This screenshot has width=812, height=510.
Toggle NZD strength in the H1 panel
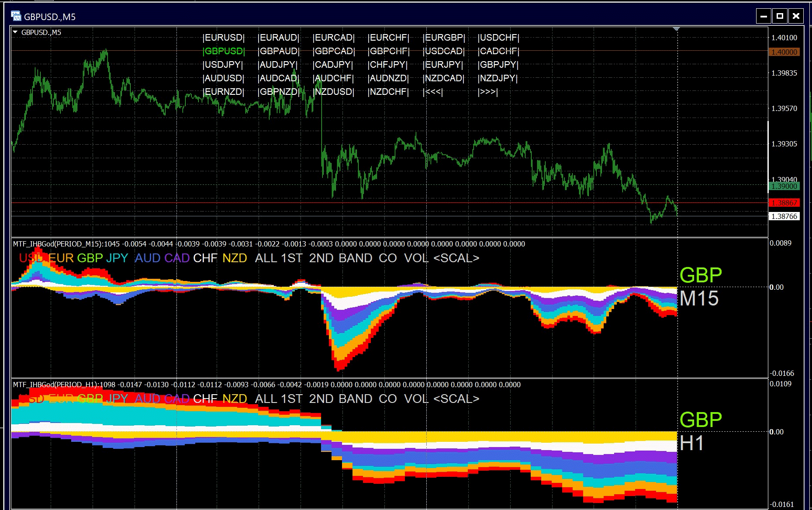[x=235, y=399]
